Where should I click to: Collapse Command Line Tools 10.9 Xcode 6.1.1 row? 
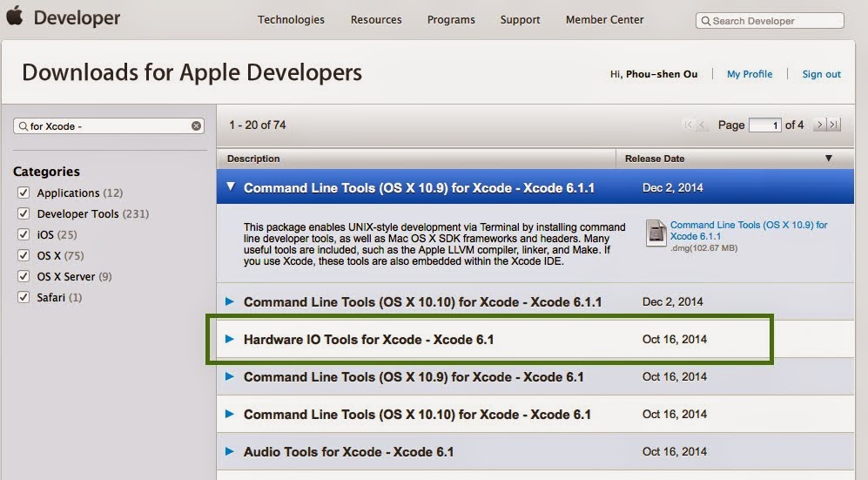pyautogui.click(x=231, y=186)
